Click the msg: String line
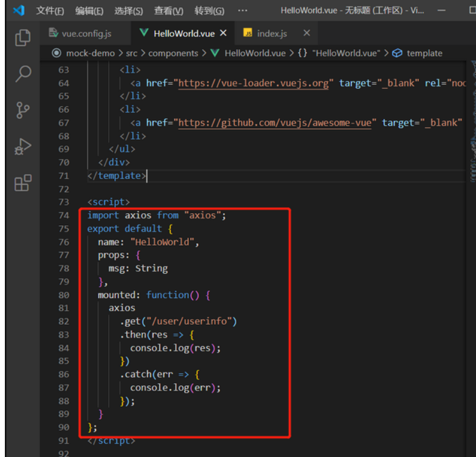The height and width of the screenshot is (457, 476). tap(138, 268)
